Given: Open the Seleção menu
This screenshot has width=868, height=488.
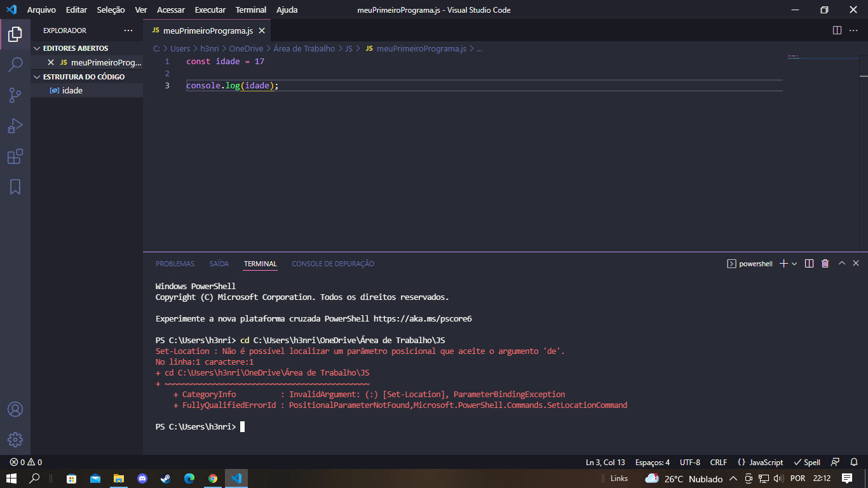Looking at the screenshot, I should [111, 10].
